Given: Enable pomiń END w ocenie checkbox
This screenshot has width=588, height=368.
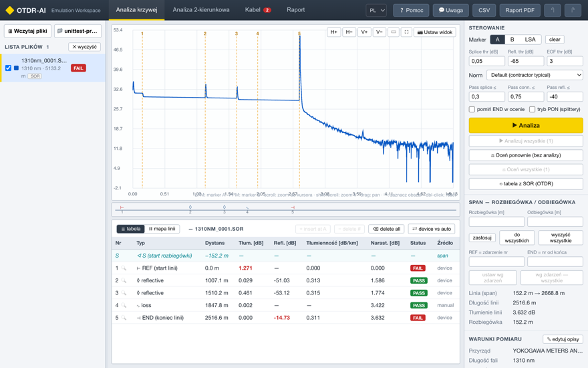Looking at the screenshot, I should tap(472, 109).
